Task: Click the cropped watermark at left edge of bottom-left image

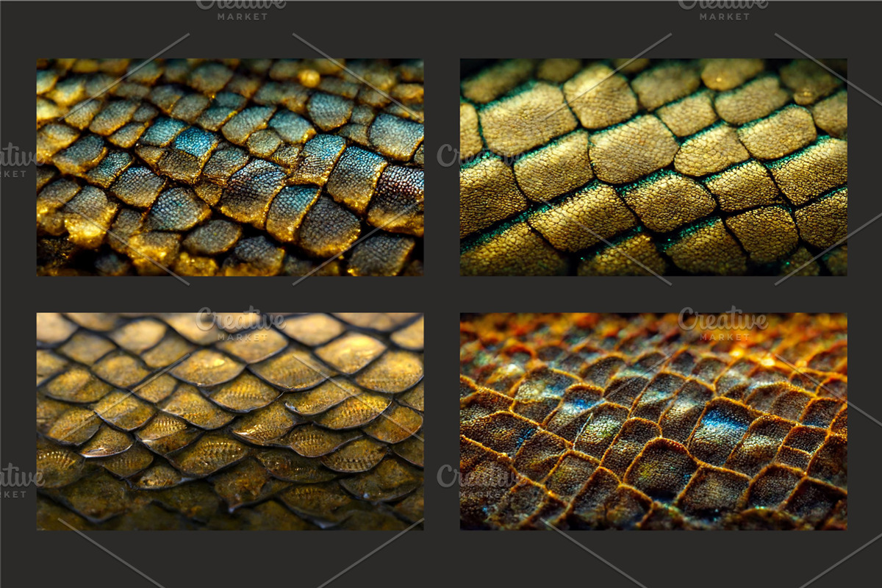Action: pos(18,479)
